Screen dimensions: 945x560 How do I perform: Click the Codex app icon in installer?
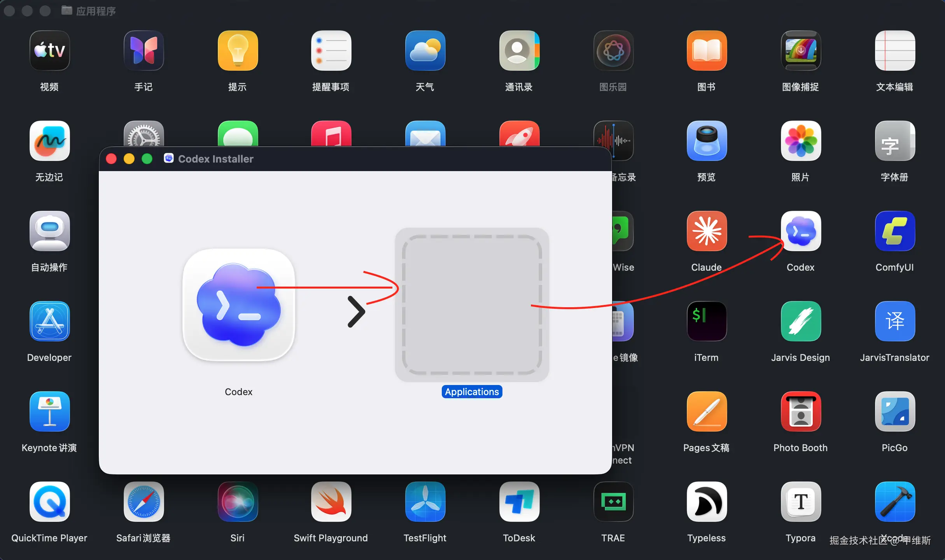pos(238,305)
